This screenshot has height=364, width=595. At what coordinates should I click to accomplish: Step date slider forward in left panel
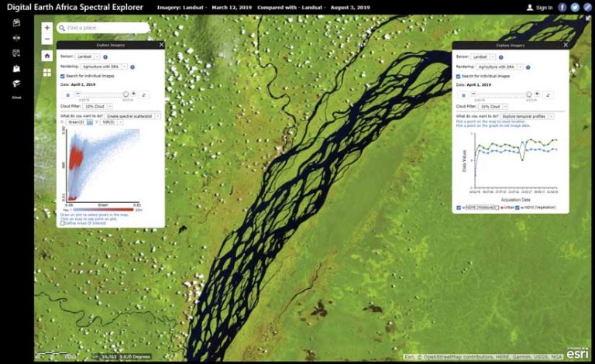click(x=133, y=93)
